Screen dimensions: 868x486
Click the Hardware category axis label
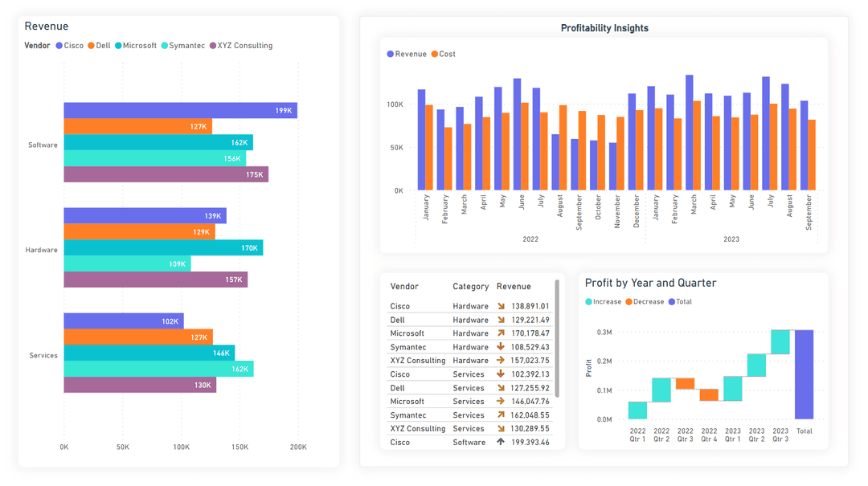coord(42,250)
